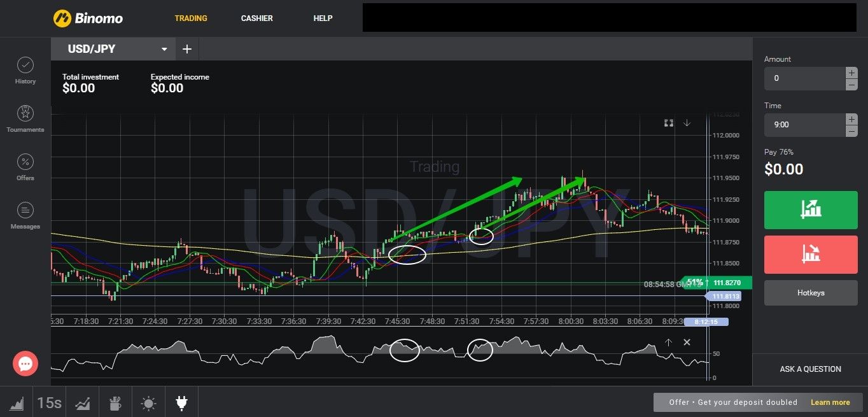
Task: Click the Pay 76% label
Action: pos(779,152)
